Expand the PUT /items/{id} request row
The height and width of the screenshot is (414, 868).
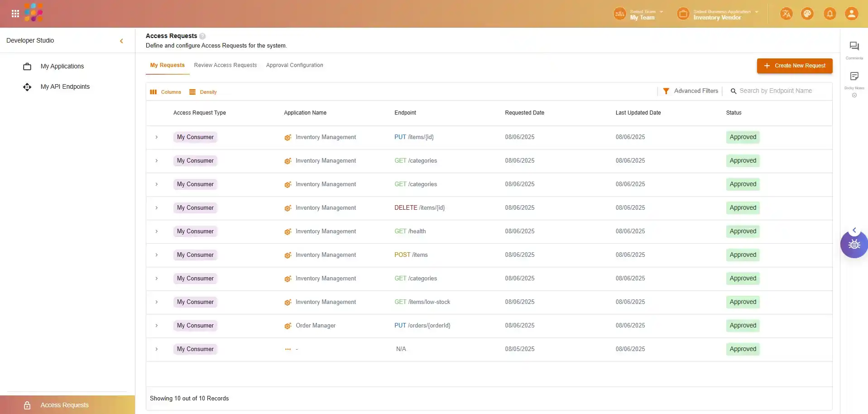click(x=157, y=137)
